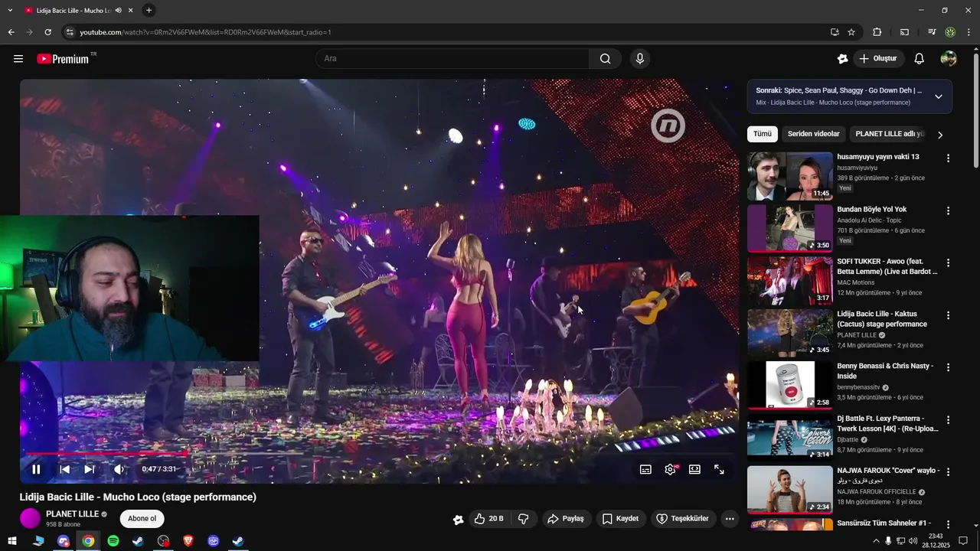The image size is (980, 551).
Task: Open the player settings gear
Action: pyautogui.click(x=671, y=469)
